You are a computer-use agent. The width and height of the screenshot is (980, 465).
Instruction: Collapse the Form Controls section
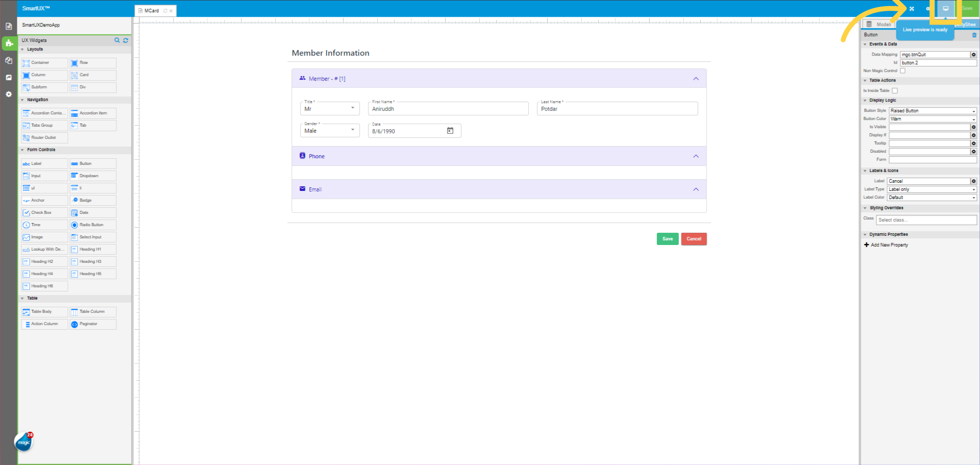pos(22,150)
